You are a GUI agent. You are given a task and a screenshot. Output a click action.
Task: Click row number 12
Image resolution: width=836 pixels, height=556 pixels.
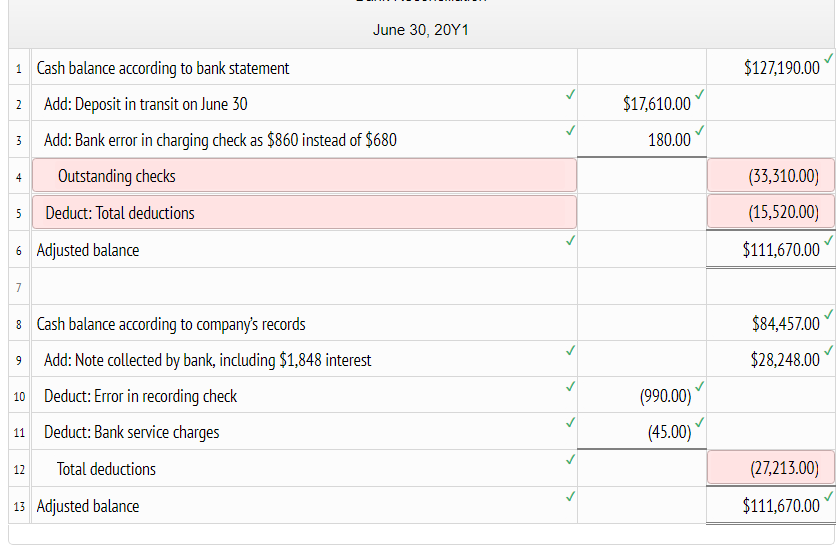19,470
